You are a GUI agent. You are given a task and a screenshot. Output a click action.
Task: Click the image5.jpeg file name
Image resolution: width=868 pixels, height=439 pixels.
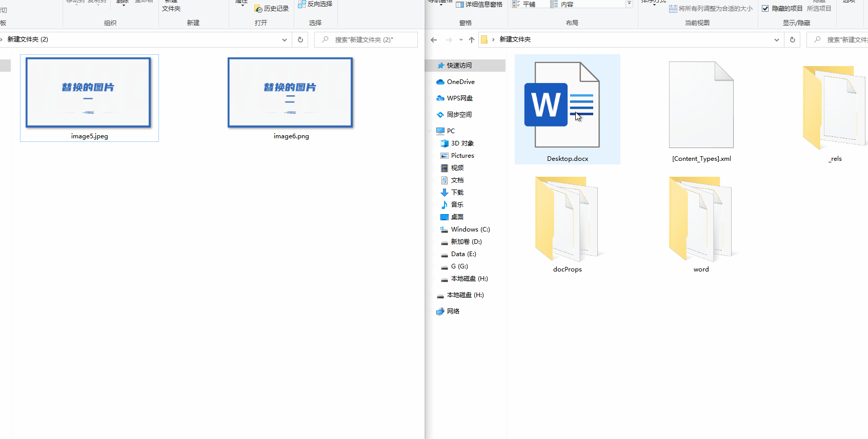(90, 136)
